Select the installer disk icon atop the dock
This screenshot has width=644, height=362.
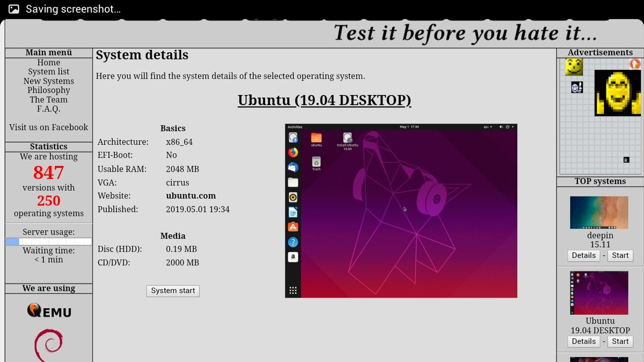(x=293, y=138)
